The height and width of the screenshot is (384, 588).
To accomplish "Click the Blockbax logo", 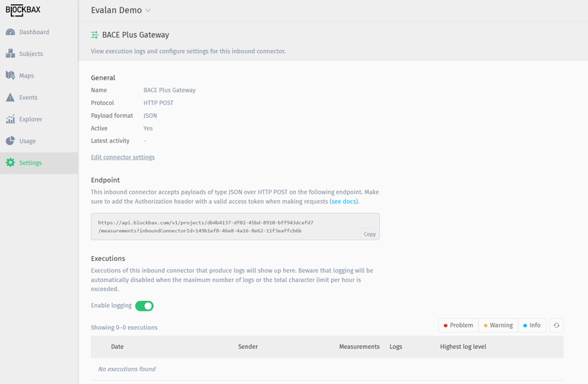I will pyautogui.click(x=24, y=10).
